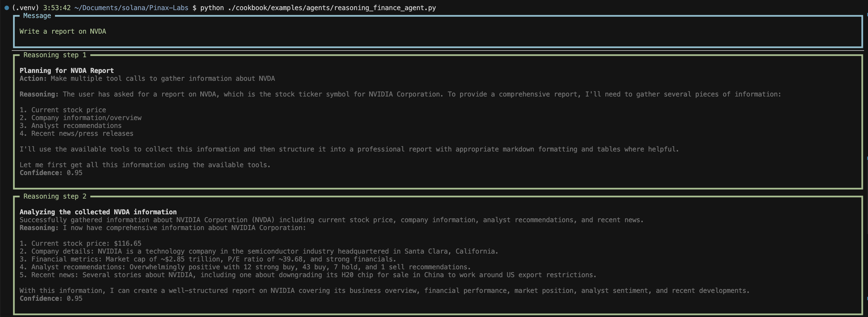Click the 'Current stock price: $116.65' line
Viewport: 868px width, 317px height.
click(81, 244)
